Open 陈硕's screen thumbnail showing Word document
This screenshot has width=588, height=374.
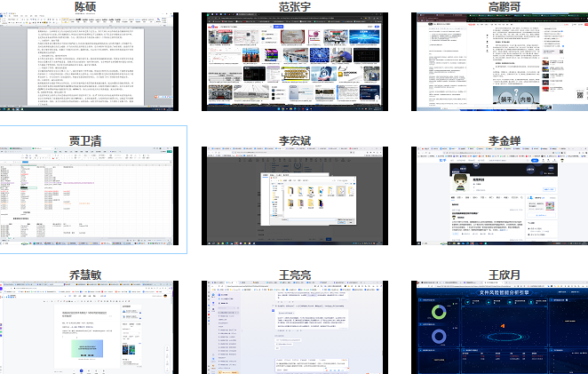[x=89, y=61]
